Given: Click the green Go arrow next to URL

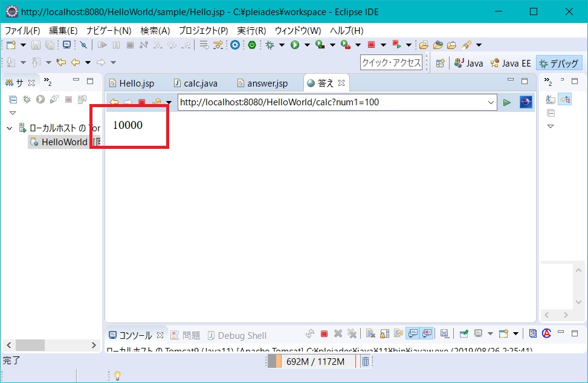Looking at the screenshot, I should 507,102.
